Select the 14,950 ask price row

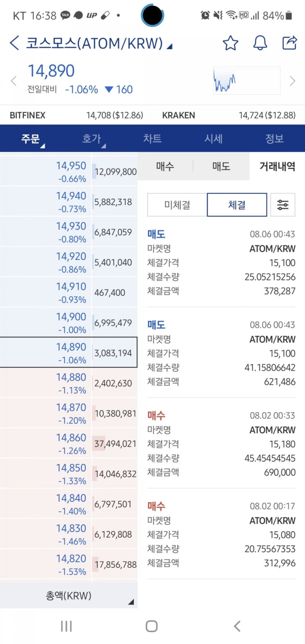click(69, 171)
